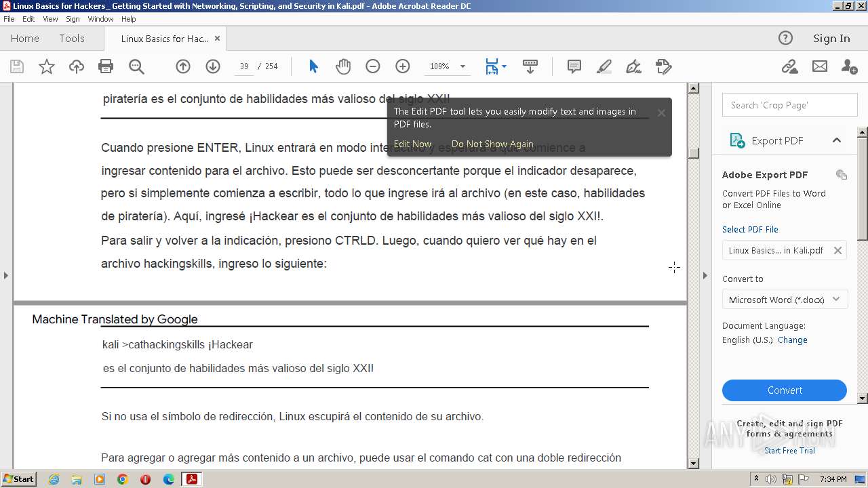Open the View menu

click(x=51, y=19)
